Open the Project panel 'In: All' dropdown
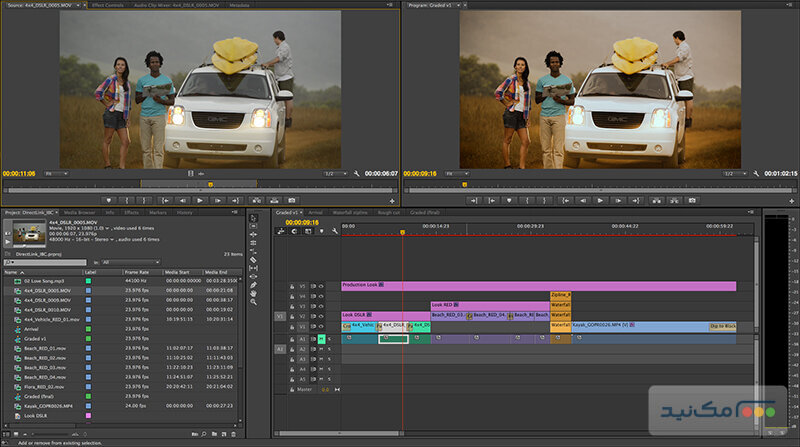 (131, 262)
